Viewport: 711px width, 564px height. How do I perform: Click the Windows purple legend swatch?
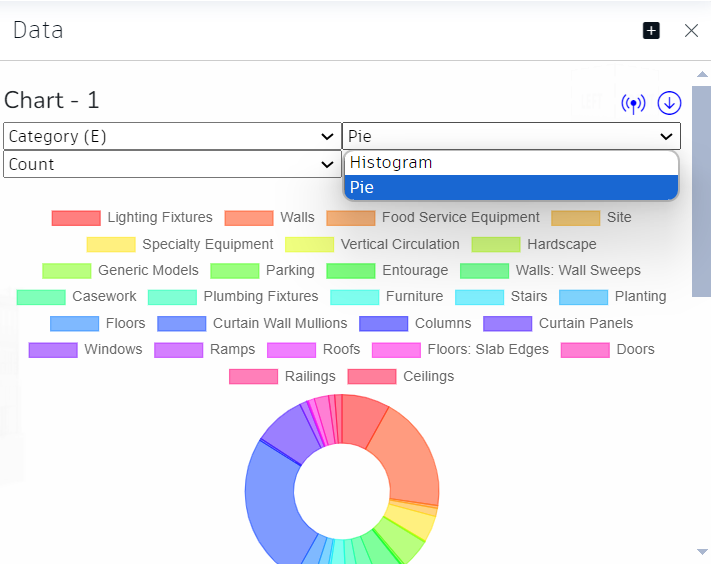point(53,350)
